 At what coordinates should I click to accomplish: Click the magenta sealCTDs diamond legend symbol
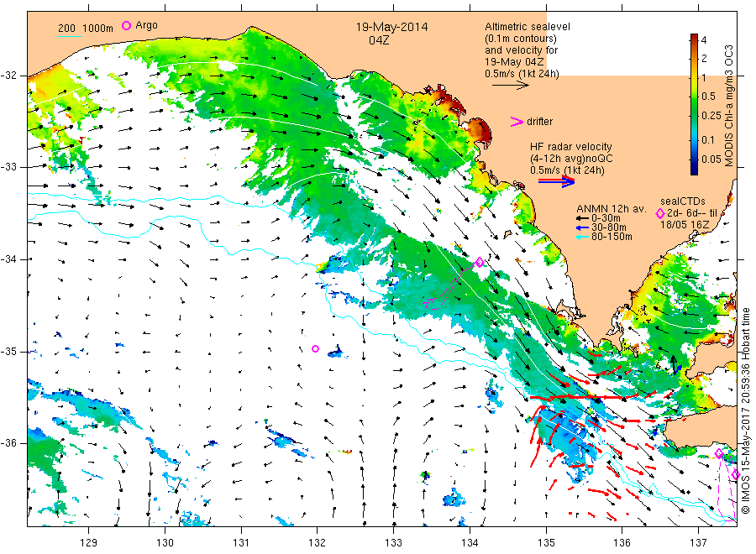(x=660, y=213)
